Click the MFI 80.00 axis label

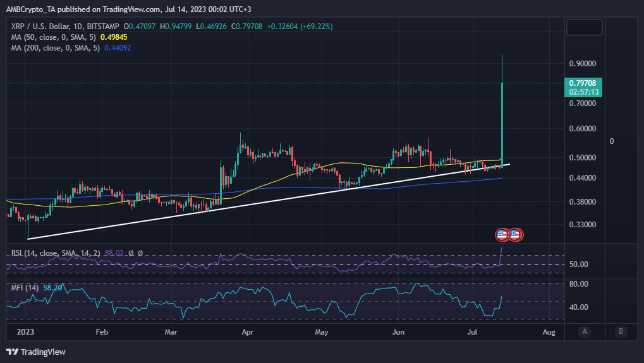point(579,284)
